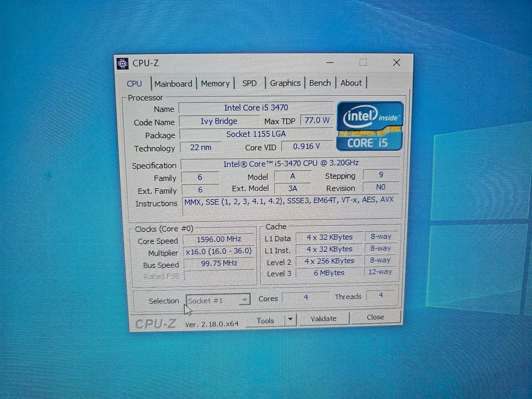
Task: Click the Cores value 4
Action: pos(306,297)
